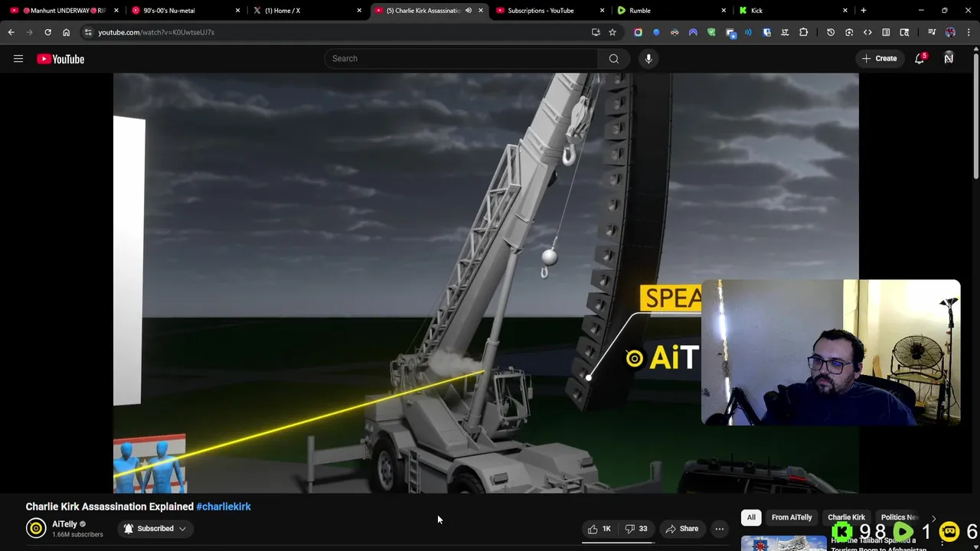Start voice search with the microphone

coord(648,59)
